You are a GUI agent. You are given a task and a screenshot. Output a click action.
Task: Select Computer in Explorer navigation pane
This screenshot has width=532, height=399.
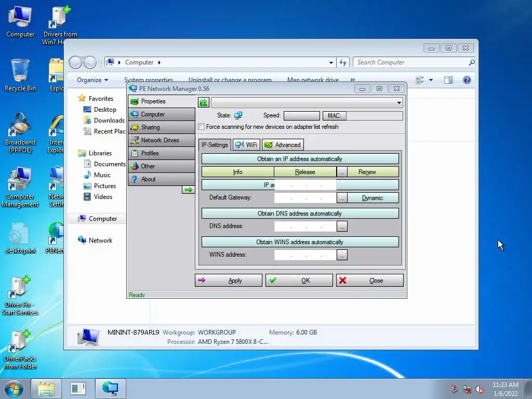(x=97, y=219)
